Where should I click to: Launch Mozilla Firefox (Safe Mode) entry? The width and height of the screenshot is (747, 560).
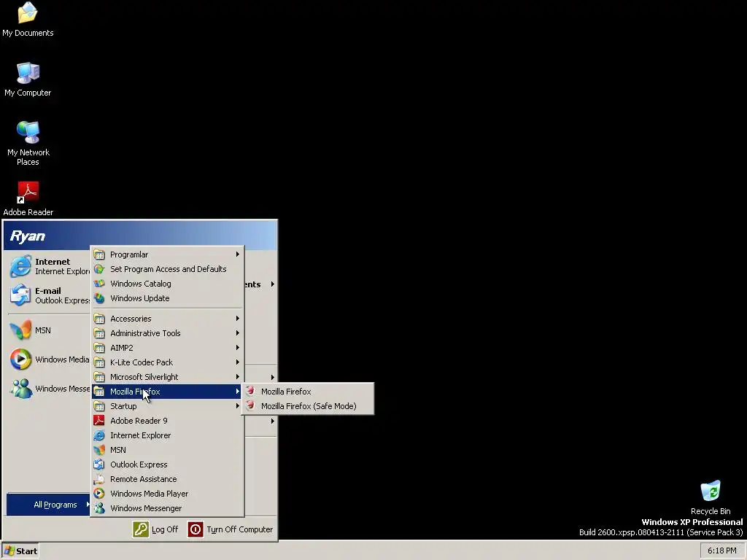tap(308, 405)
